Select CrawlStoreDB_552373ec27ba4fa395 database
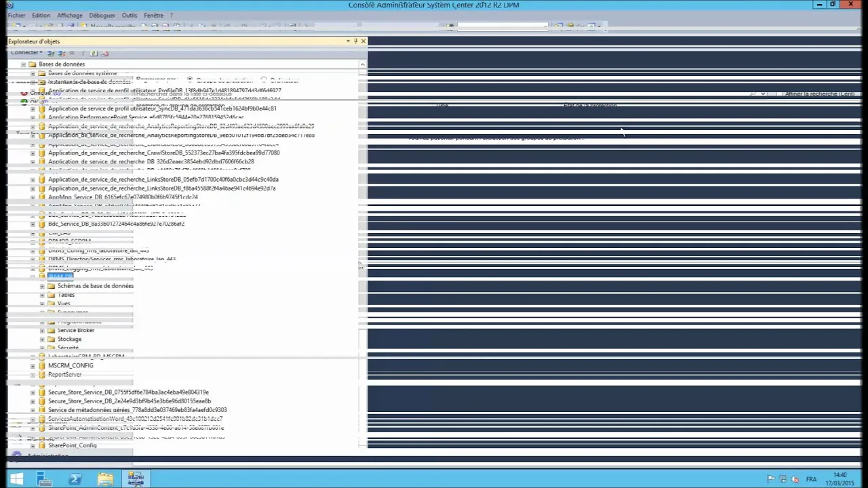Screen dimensions: 868x488 163,153
